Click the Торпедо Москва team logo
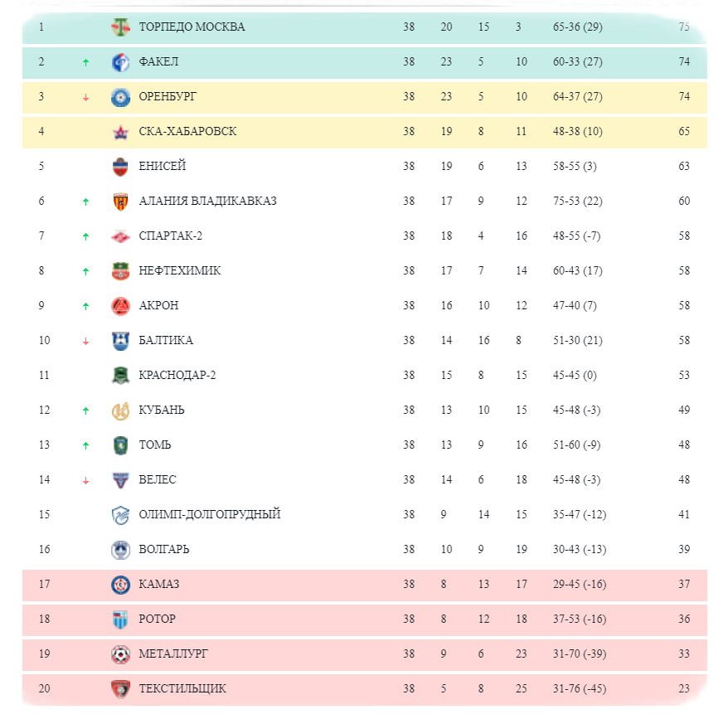Viewport: 728px width, 719px height. coord(121,27)
